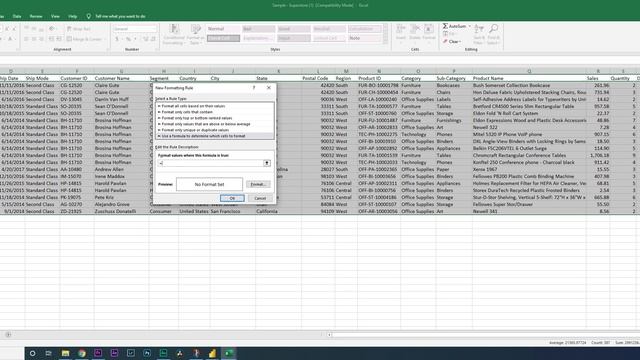640x360 pixels.
Task: Click the OK button in dialog
Action: (x=232, y=198)
